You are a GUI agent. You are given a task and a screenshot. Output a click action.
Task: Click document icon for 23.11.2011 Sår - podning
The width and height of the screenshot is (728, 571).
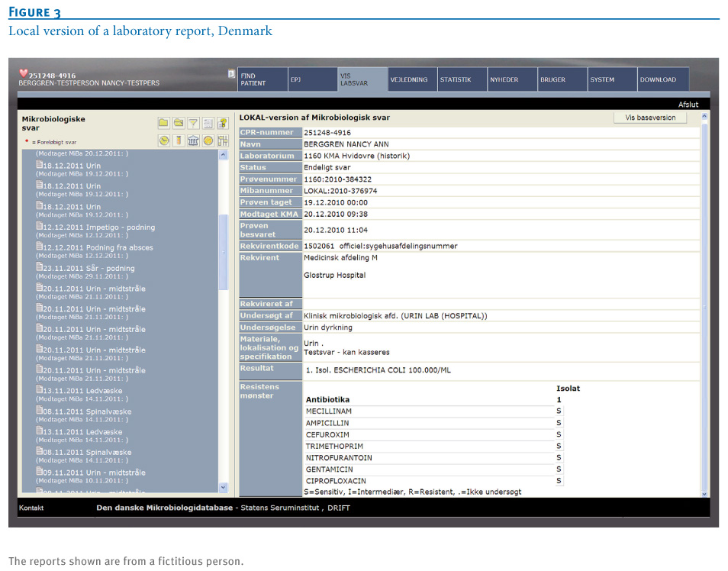pos(40,267)
